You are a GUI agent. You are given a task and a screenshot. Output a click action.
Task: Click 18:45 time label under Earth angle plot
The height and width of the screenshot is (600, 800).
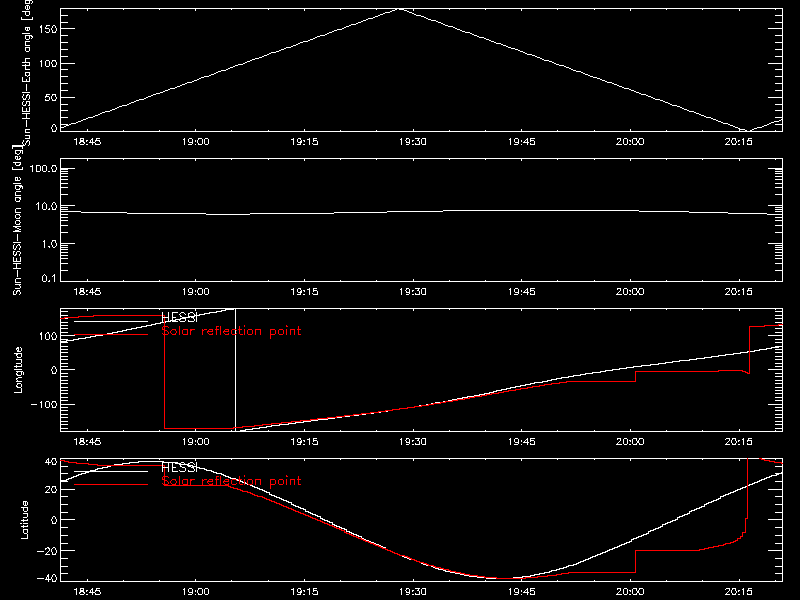click(x=87, y=142)
